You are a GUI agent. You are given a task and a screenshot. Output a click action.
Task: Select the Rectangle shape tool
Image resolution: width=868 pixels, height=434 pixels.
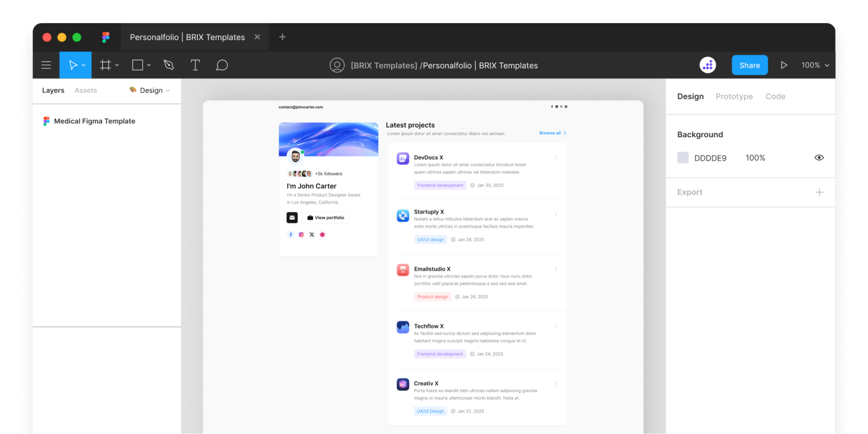pos(136,64)
